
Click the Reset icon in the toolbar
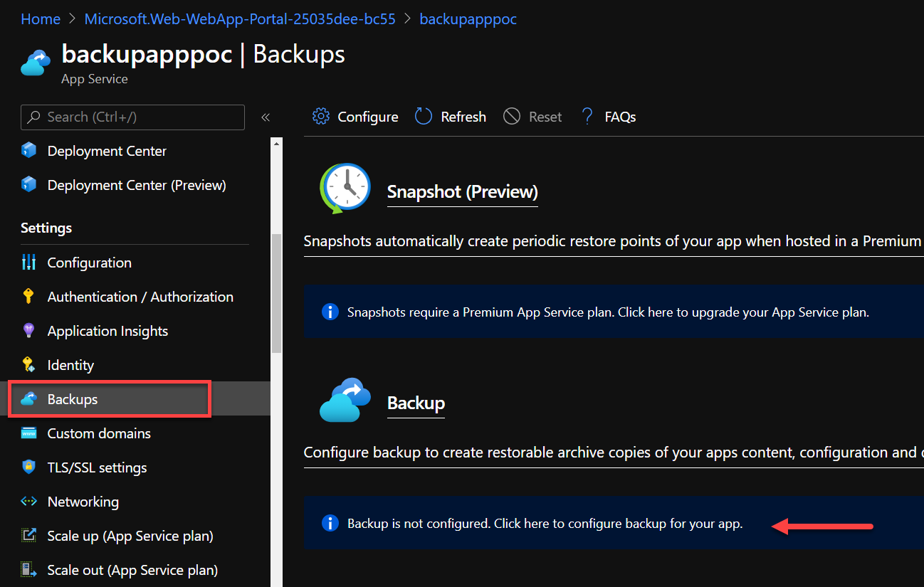tap(511, 116)
